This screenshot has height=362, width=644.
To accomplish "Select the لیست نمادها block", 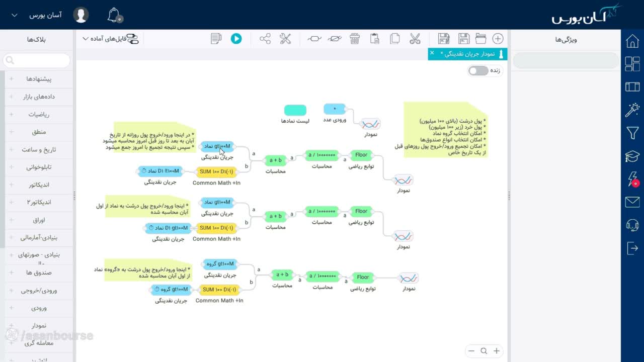I will click(x=295, y=110).
